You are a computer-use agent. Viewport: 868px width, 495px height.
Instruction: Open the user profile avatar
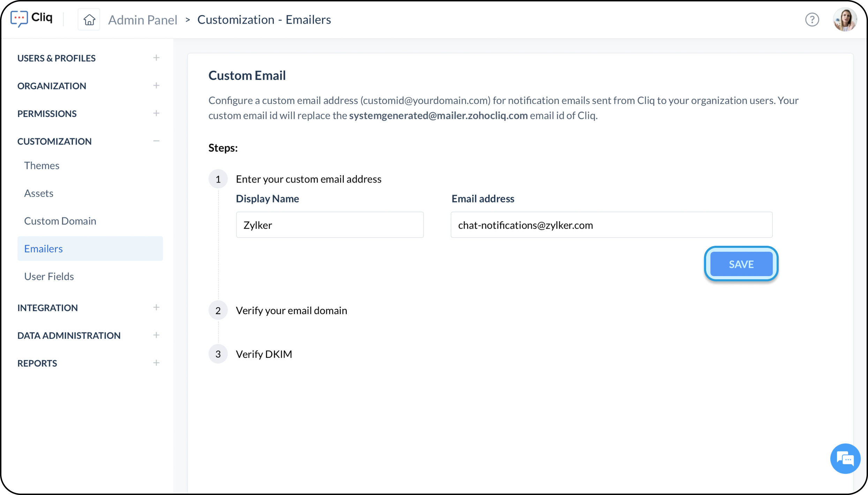pyautogui.click(x=845, y=20)
